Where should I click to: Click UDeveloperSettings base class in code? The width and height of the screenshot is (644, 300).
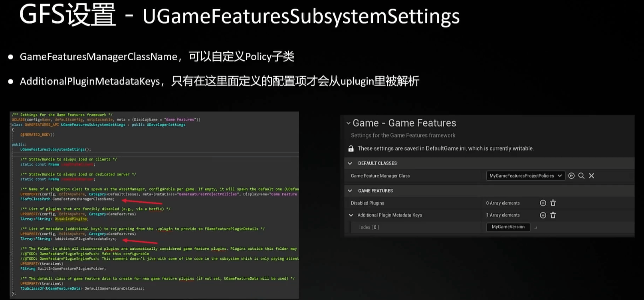click(x=166, y=125)
